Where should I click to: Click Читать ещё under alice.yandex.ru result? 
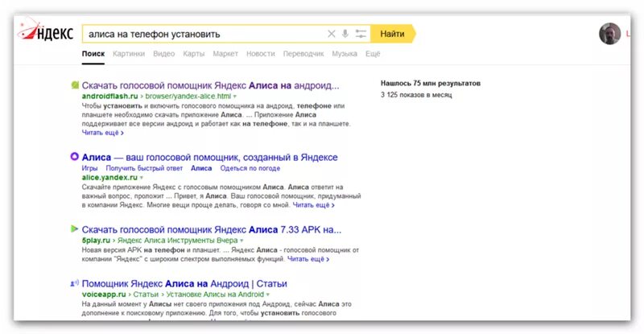[314, 205]
